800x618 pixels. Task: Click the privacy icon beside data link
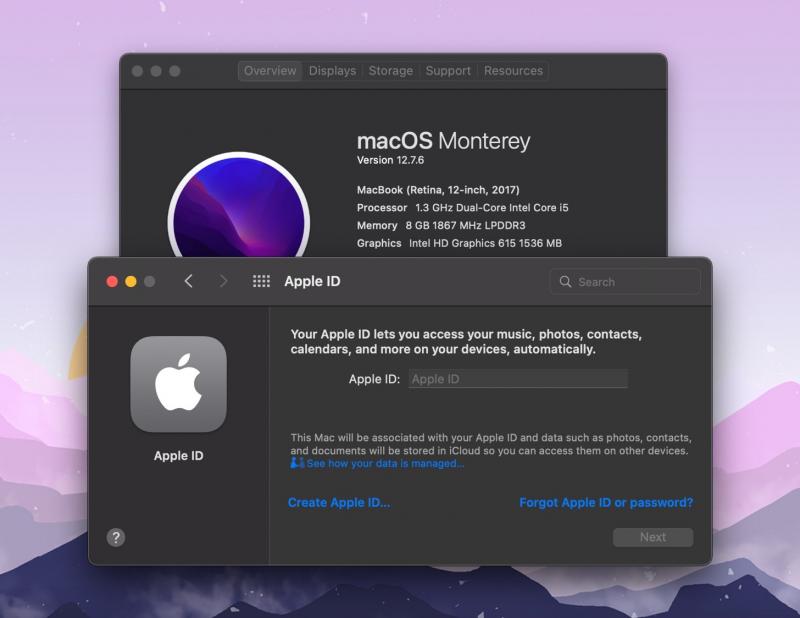(297, 464)
